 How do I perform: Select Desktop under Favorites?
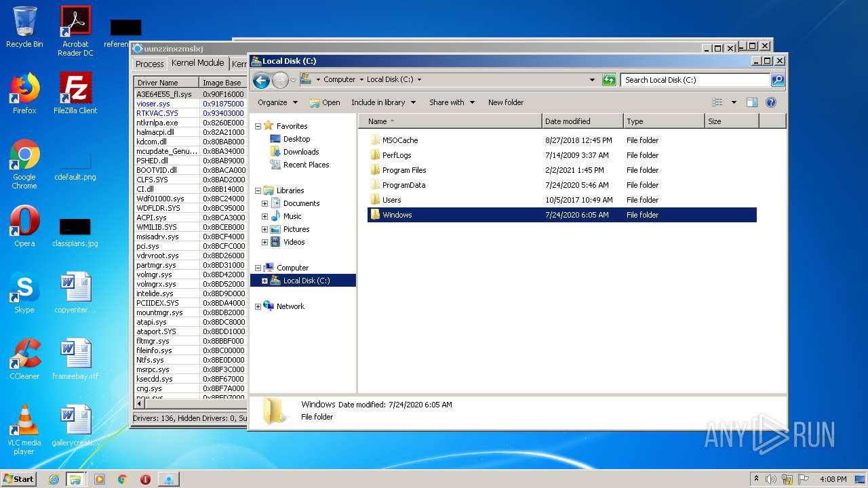(x=296, y=139)
